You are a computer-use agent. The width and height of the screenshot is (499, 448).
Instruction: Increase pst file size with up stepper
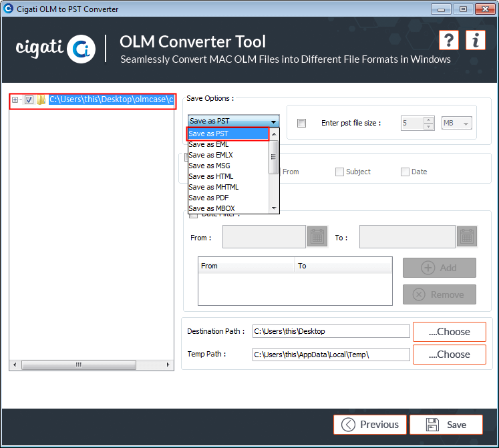(x=429, y=120)
